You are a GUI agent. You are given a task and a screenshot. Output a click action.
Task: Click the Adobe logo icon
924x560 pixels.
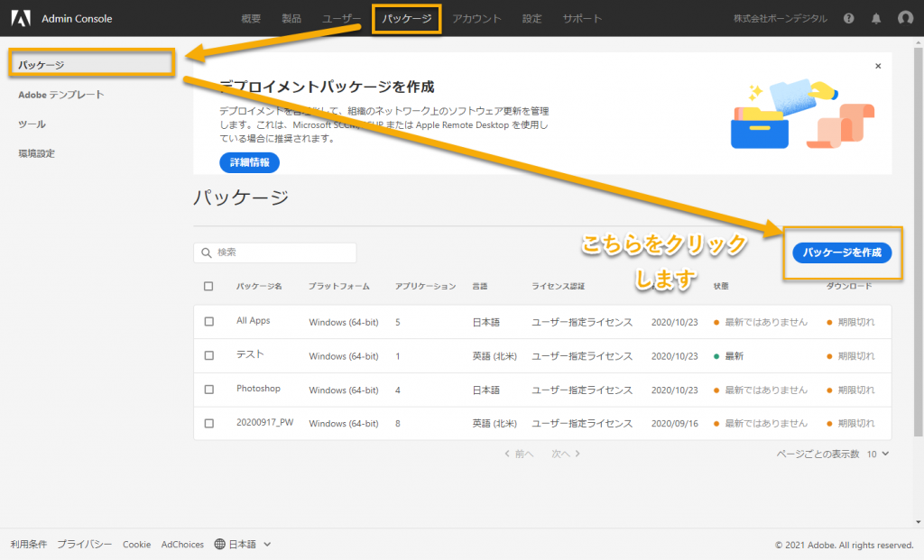(21, 18)
